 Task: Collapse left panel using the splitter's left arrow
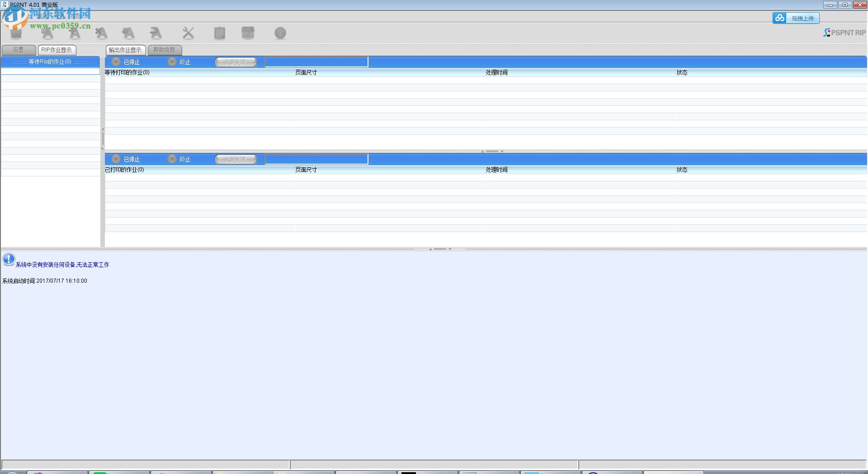[103, 129]
